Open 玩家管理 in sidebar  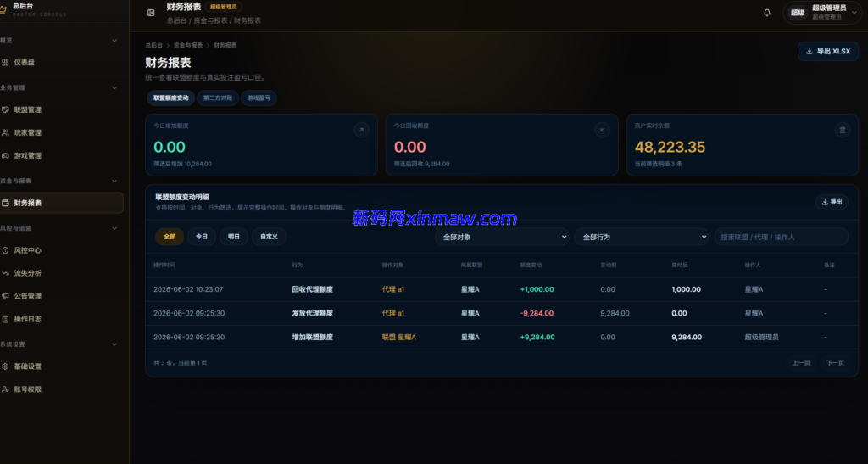point(28,133)
